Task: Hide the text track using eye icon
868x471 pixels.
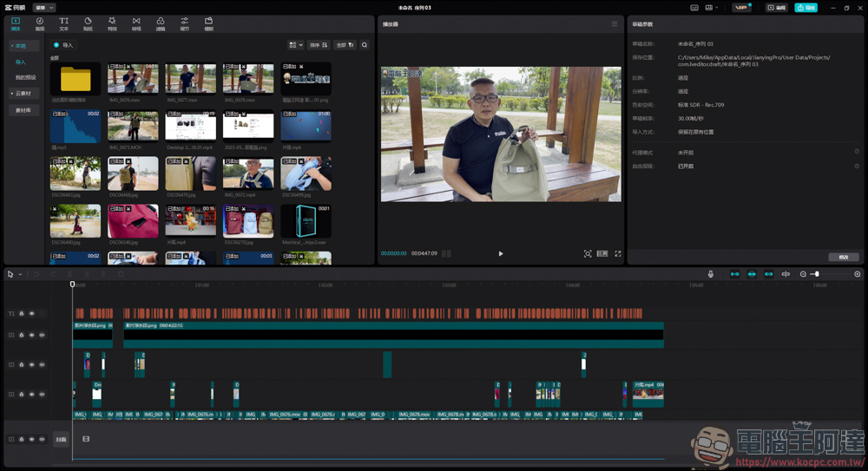Action: pyautogui.click(x=32, y=313)
